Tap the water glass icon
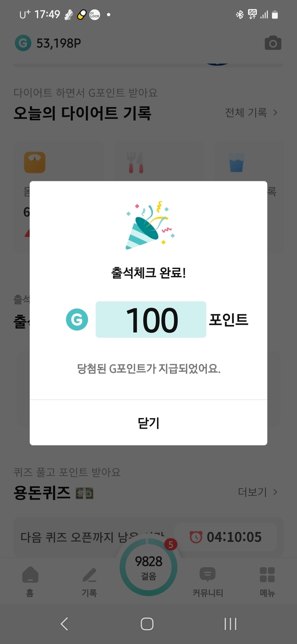This screenshot has width=297, height=644. pos(236,162)
